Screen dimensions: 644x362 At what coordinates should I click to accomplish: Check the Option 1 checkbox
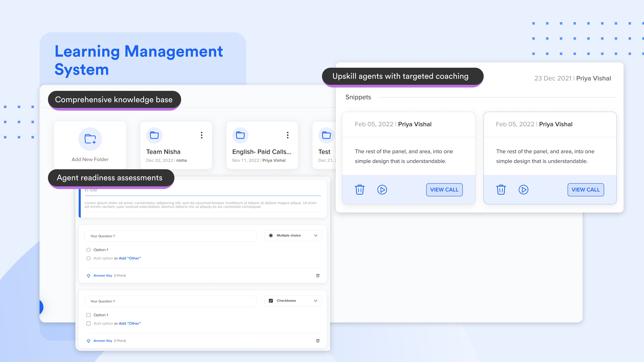point(89,315)
